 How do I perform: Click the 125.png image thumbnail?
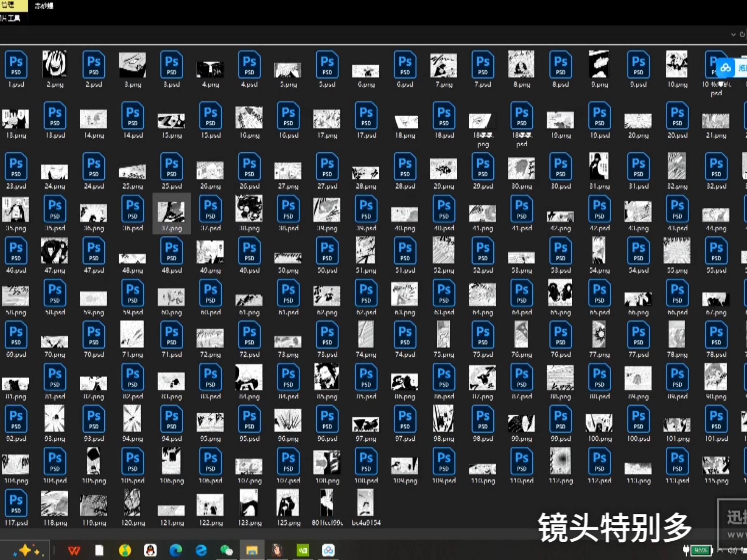288,503
